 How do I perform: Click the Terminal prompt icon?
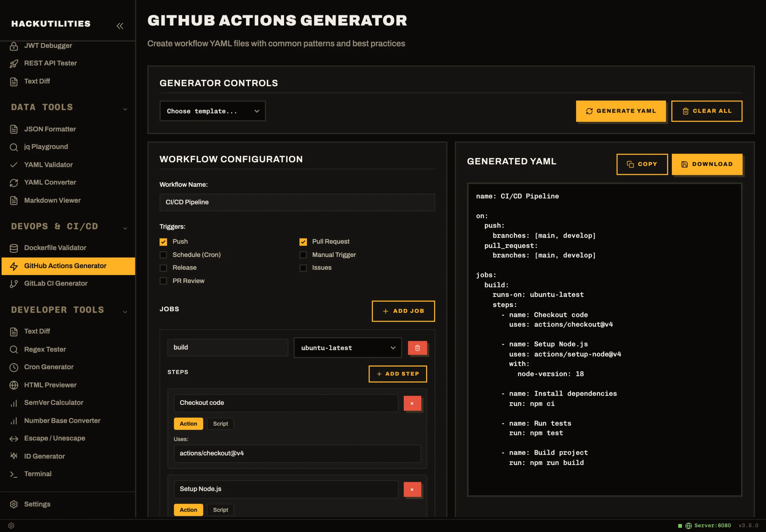click(x=14, y=474)
